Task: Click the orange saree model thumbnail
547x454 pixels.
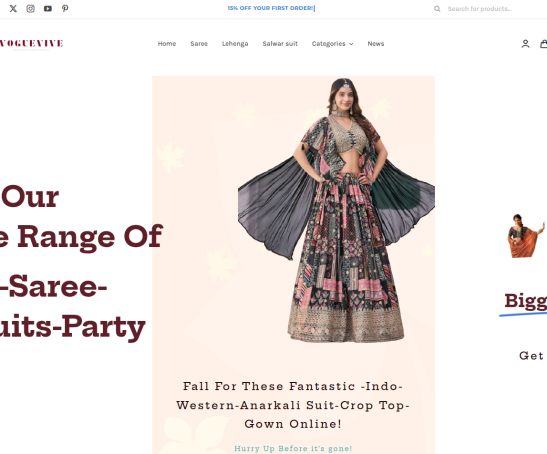Action: pyautogui.click(x=526, y=236)
